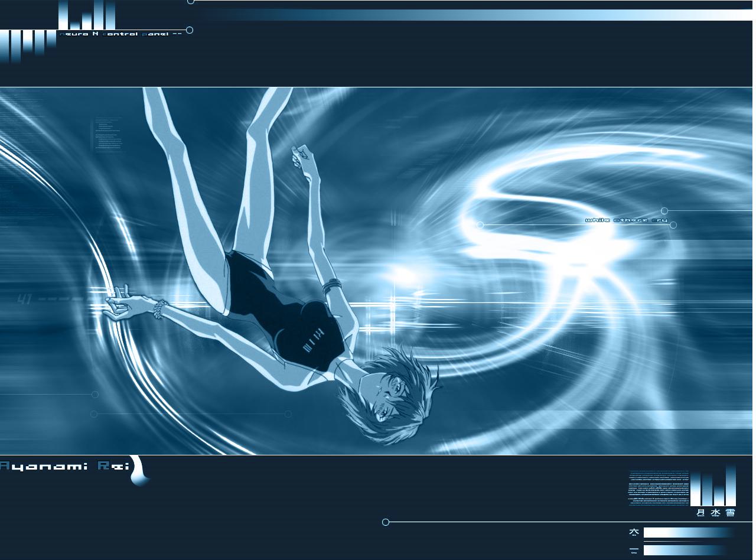Click the 月 kanji character
The width and height of the screenshot is (756, 560).
700,512
